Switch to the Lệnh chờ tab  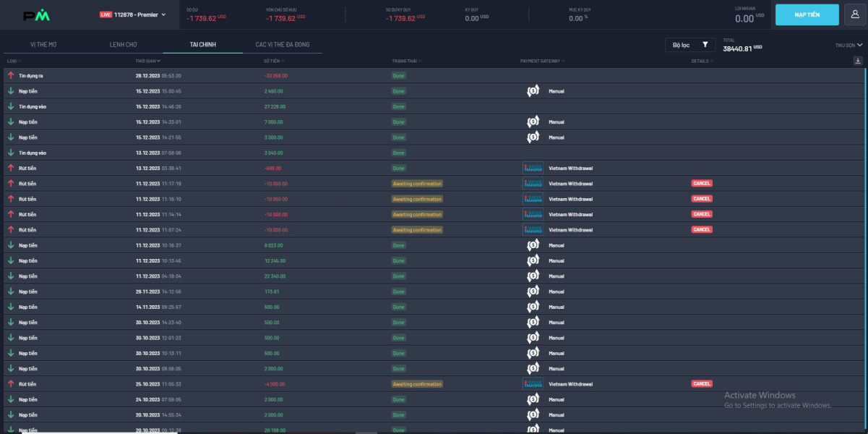tap(123, 45)
